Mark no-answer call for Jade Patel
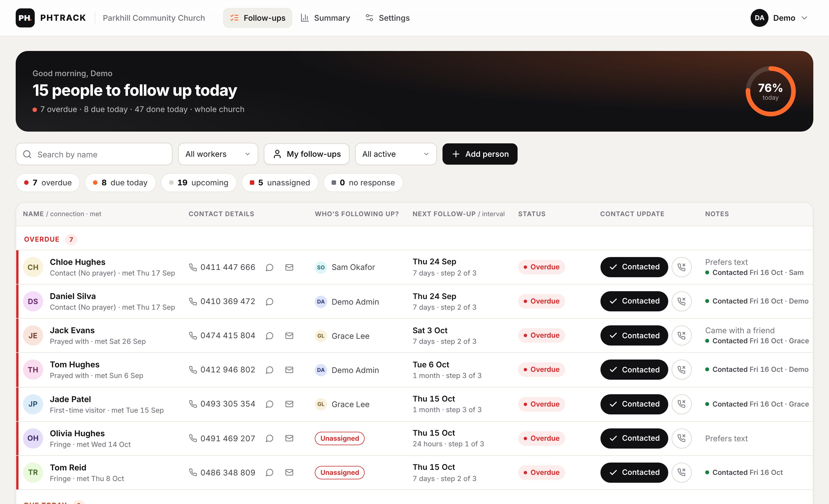The image size is (829, 504). click(682, 404)
